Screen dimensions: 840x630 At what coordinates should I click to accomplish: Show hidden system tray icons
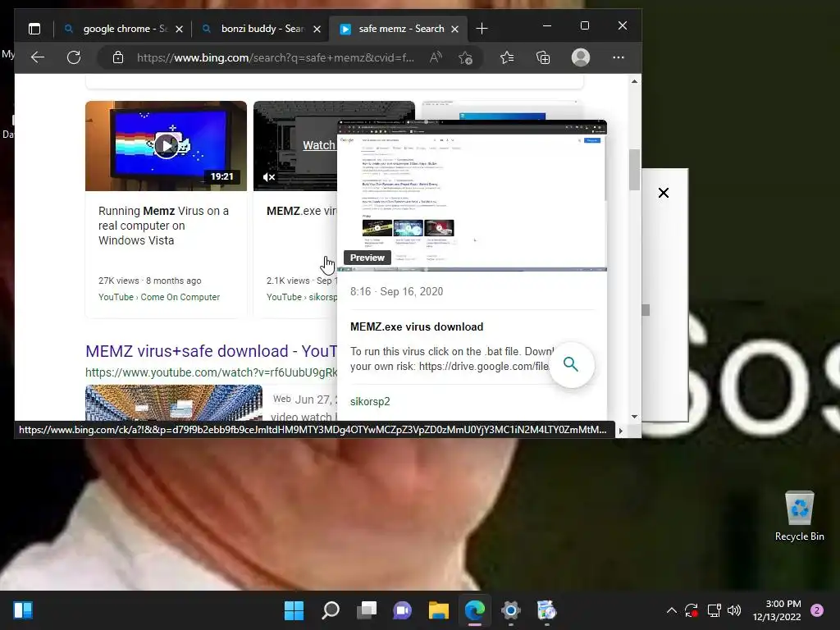pyautogui.click(x=671, y=610)
